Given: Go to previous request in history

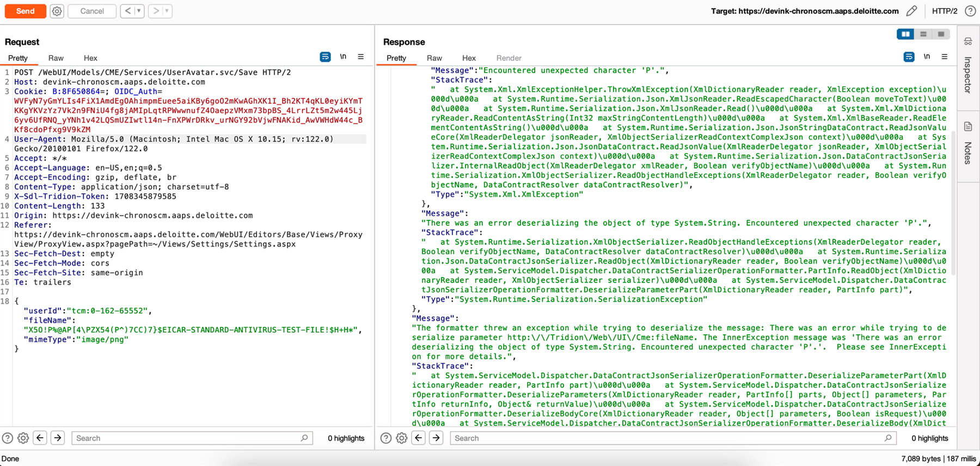Looking at the screenshot, I should [x=128, y=11].
